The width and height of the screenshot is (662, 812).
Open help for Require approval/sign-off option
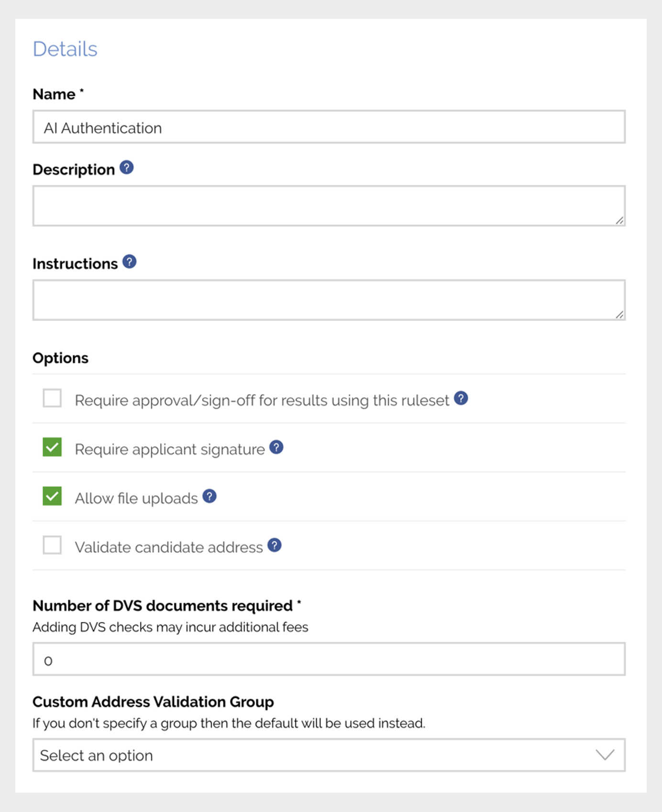coord(461,398)
